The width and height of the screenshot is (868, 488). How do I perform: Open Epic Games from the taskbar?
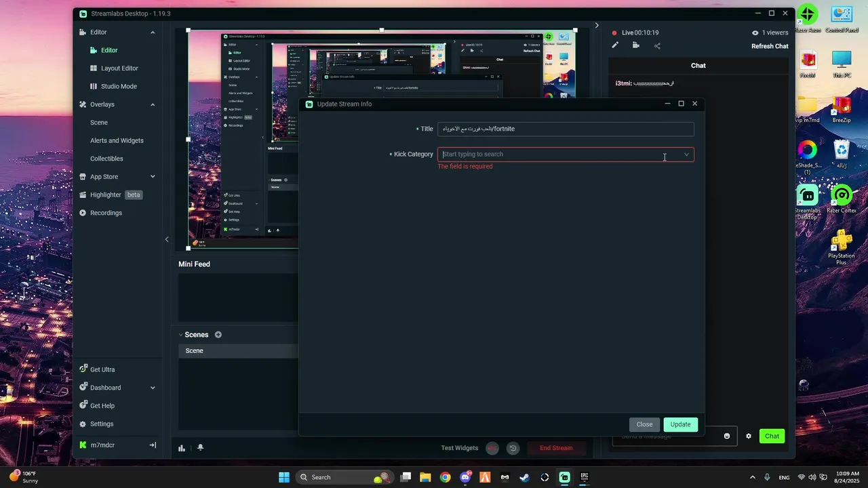[585, 477]
